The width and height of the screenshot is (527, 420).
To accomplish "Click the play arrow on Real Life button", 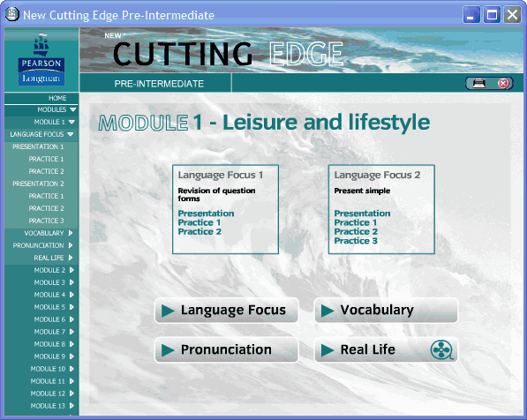I will [327, 350].
